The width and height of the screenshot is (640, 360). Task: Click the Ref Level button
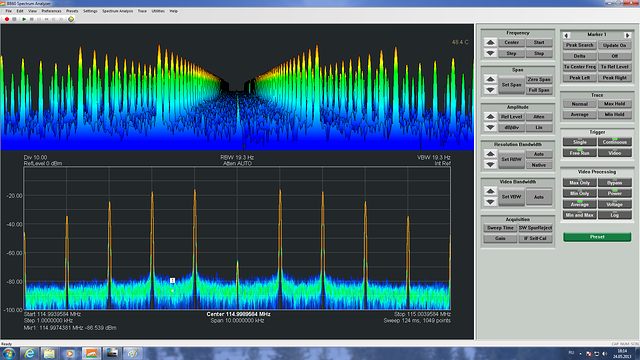[x=511, y=117]
